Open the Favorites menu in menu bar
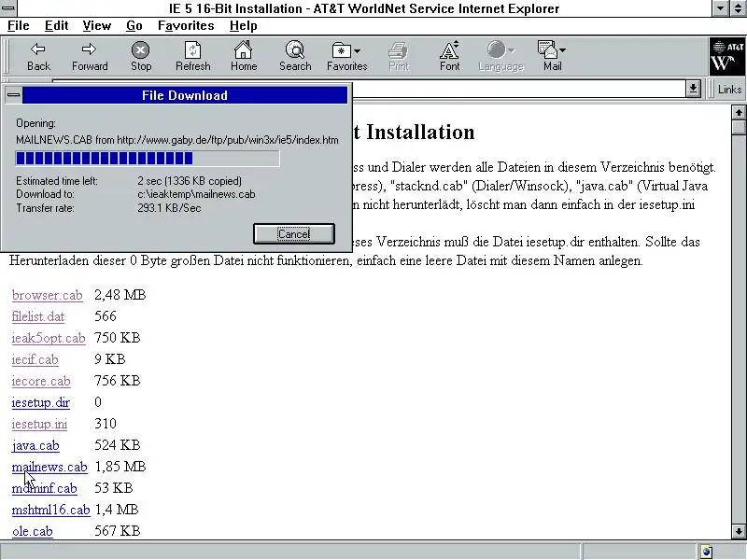This screenshot has height=560, width=747. pyautogui.click(x=186, y=26)
